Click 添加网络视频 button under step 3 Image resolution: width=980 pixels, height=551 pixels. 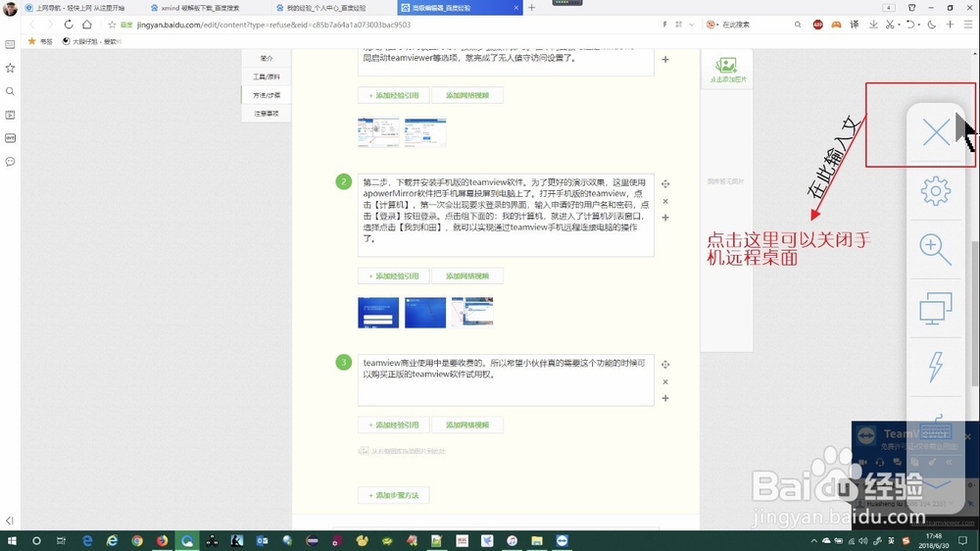(x=466, y=425)
